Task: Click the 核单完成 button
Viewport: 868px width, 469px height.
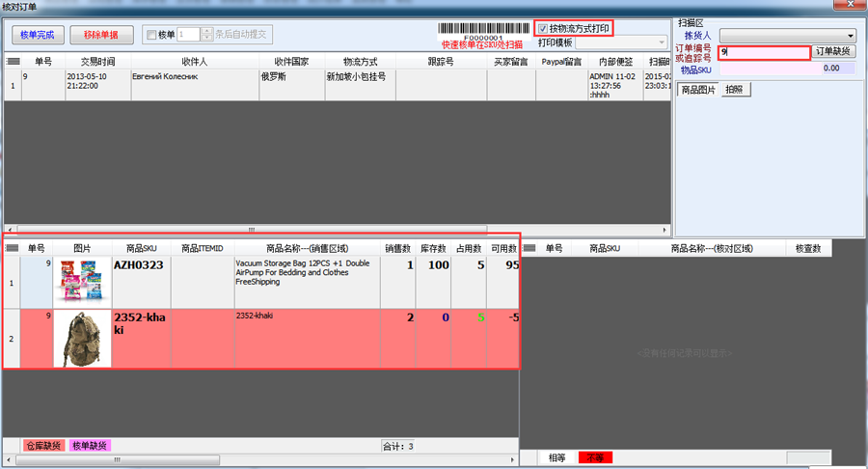Action: click(x=38, y=35)
